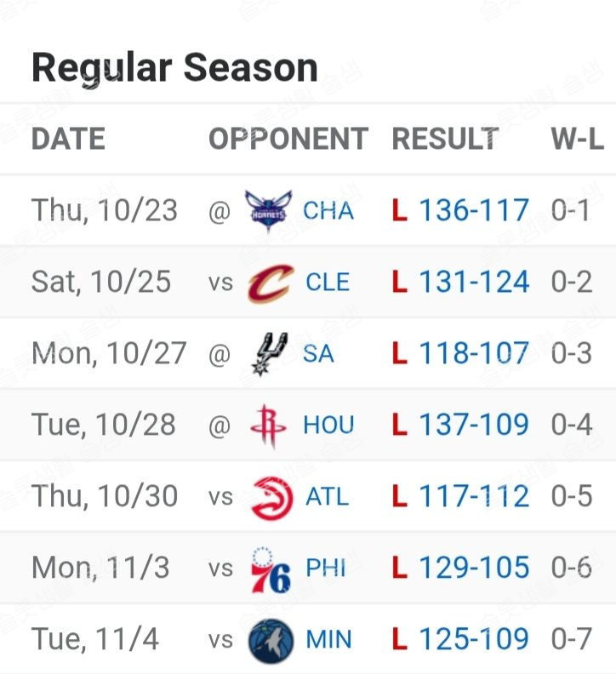Click the Charlotte Hornets team logo
616x674 pixels.
pos(268,210)
